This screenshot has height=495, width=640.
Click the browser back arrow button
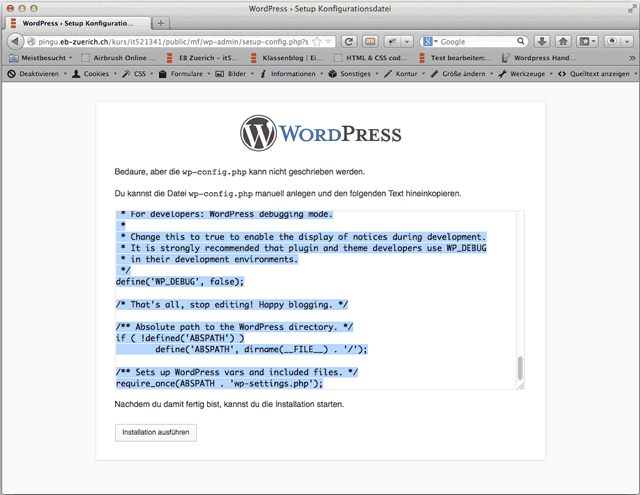16,42
